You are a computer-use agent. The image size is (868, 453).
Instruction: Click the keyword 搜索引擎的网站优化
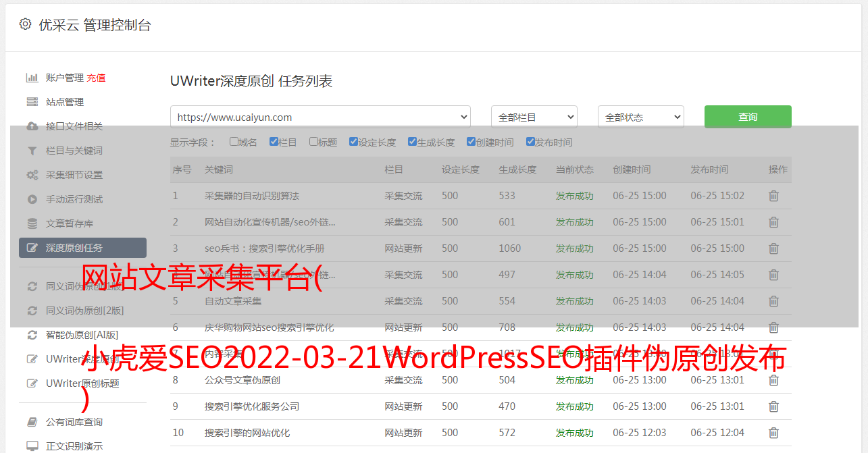tap(247, 433)
